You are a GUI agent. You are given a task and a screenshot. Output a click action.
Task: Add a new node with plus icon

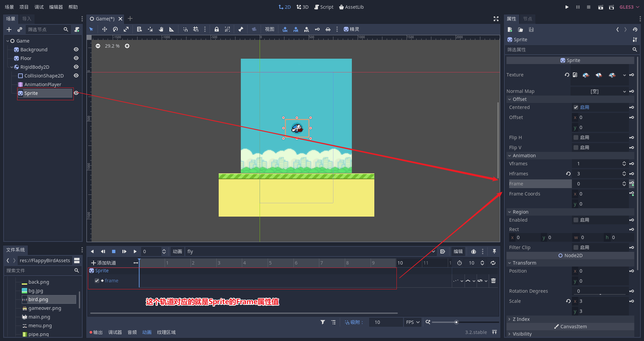tap(9, 30)
